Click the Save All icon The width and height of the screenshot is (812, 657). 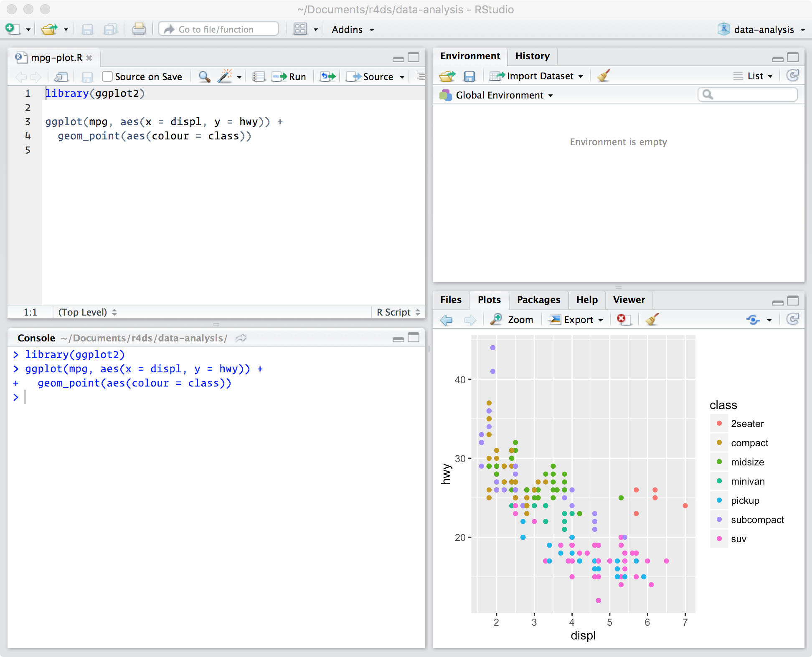111,29
